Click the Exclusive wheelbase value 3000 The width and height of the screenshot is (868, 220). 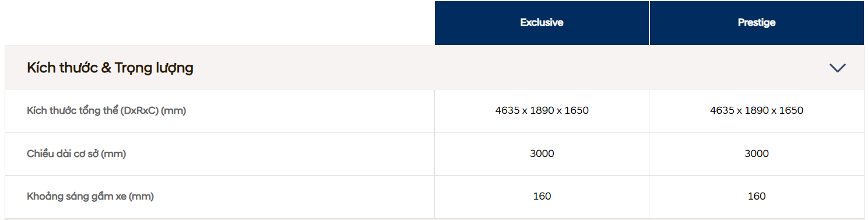click(x=542, y=153)
